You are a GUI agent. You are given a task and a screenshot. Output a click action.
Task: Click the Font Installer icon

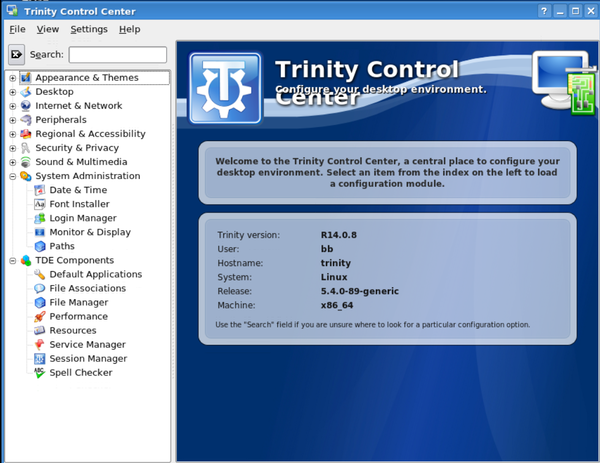click(x=40, y=204)
